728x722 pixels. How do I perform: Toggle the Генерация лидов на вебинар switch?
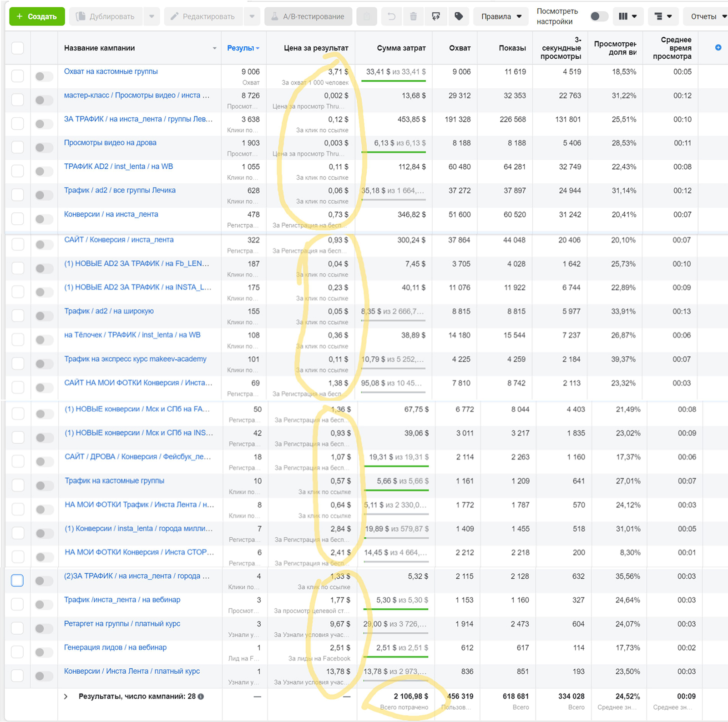click(44, 652)
